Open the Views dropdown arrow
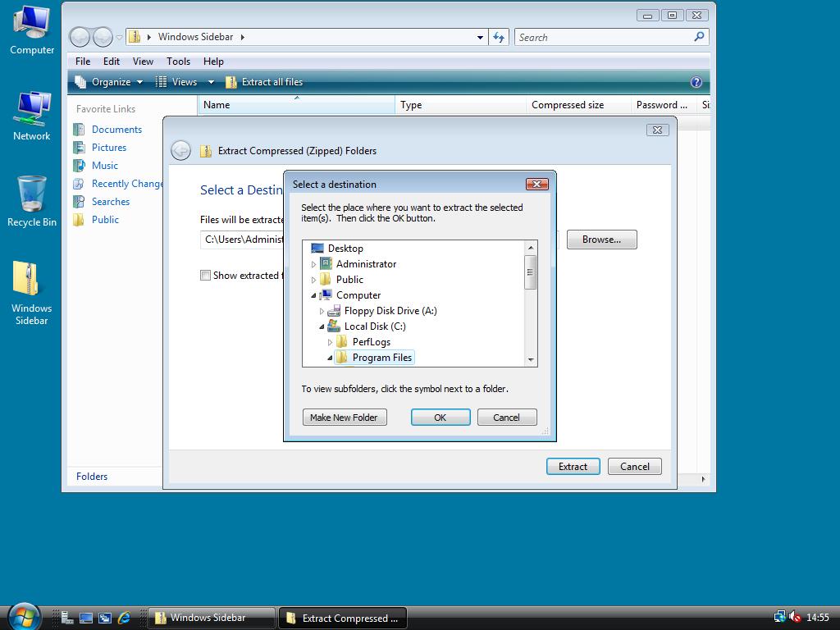 (x=211, y=82)
